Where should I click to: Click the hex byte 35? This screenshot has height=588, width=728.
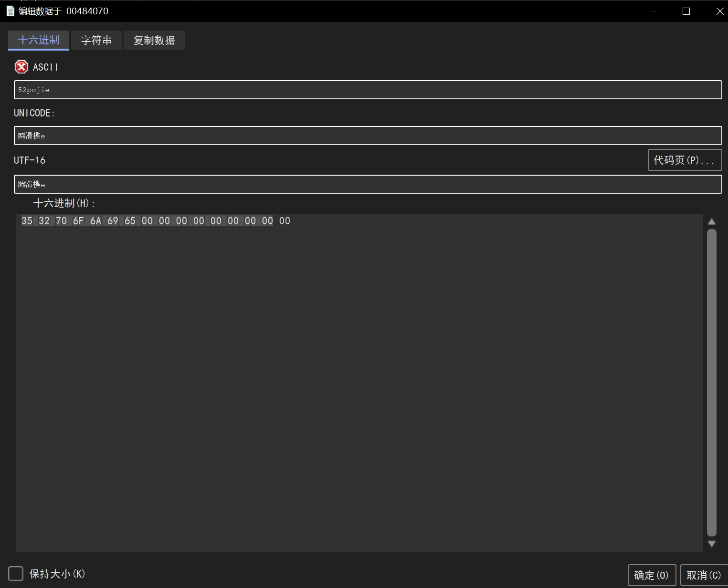pos(27,220)
